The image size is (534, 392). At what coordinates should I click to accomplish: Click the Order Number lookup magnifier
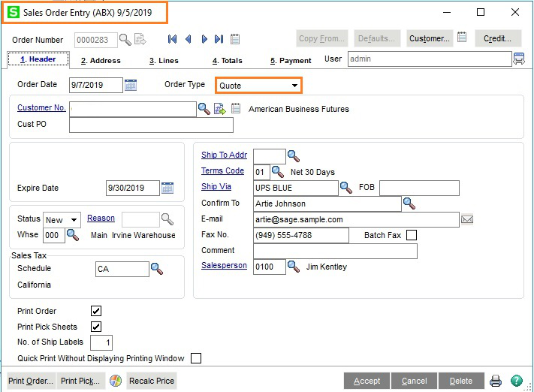pos(125,40)
